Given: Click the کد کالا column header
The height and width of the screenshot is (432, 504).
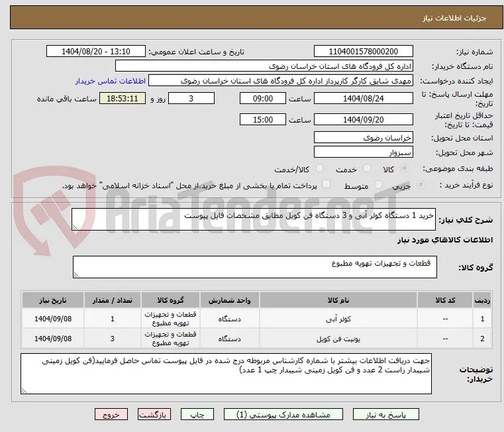Looking at the screenshot, I should point(445,300).
